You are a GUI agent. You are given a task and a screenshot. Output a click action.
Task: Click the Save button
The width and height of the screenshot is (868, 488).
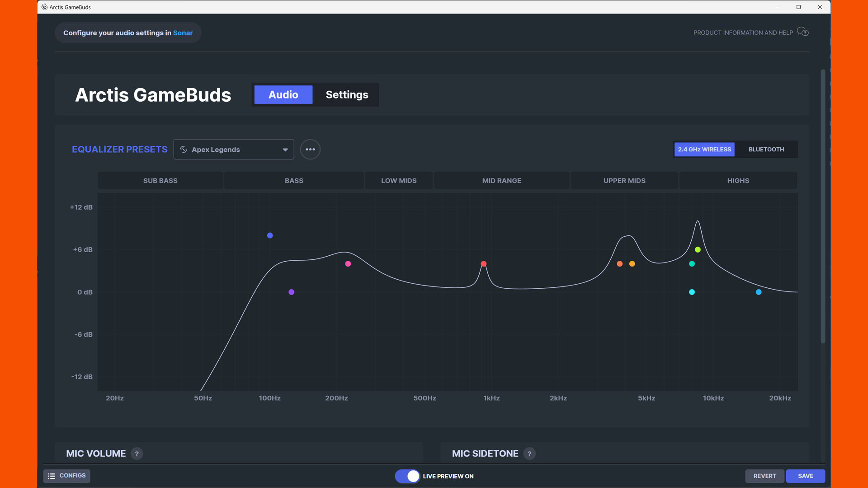(x=806, y=475)
